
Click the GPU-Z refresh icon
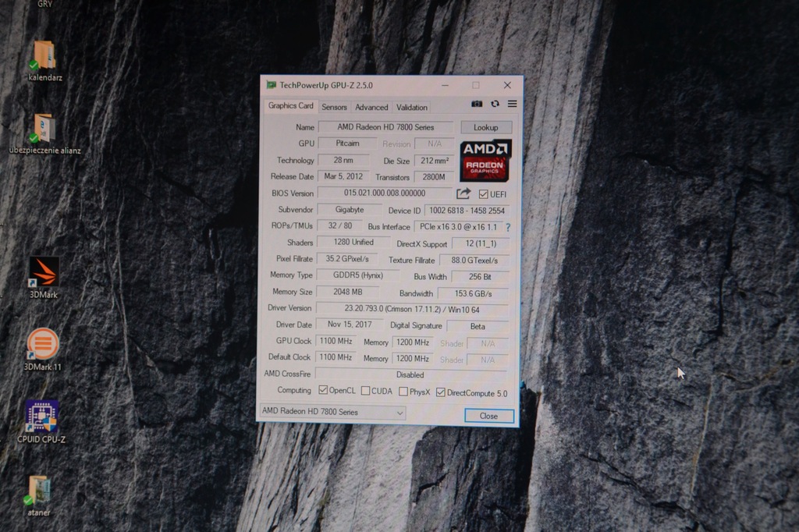495,104
